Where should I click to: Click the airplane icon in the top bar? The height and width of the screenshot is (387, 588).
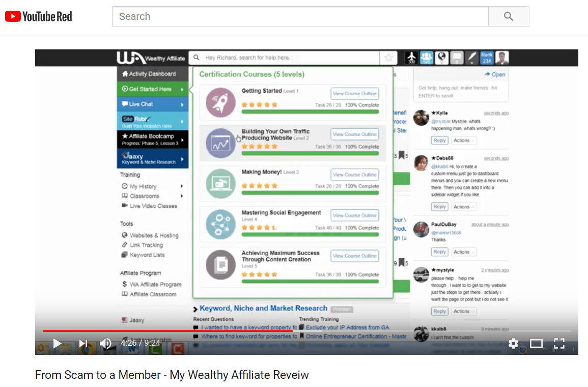411,58
